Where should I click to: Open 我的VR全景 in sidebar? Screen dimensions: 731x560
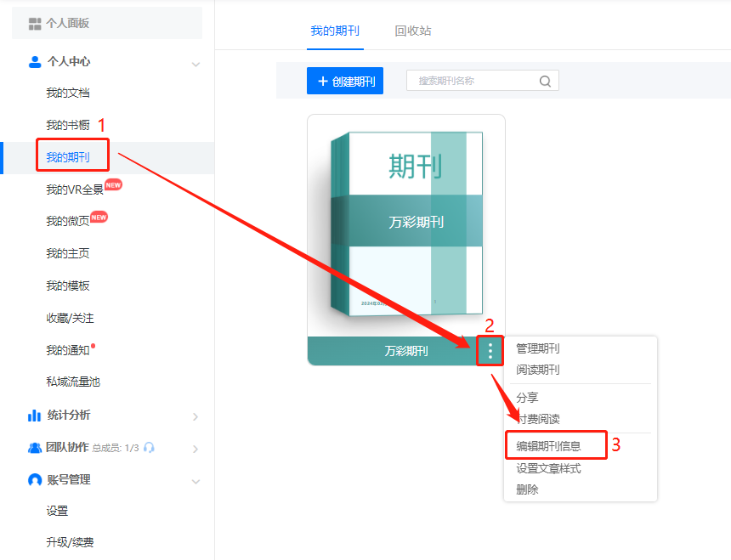pos(74,189)
